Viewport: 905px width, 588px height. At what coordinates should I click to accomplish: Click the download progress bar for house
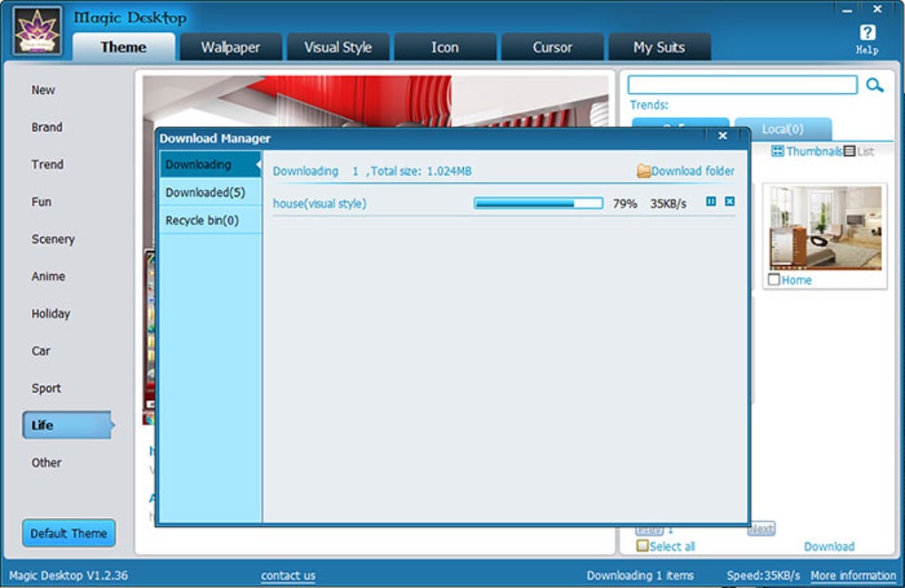tap(537, 202)
